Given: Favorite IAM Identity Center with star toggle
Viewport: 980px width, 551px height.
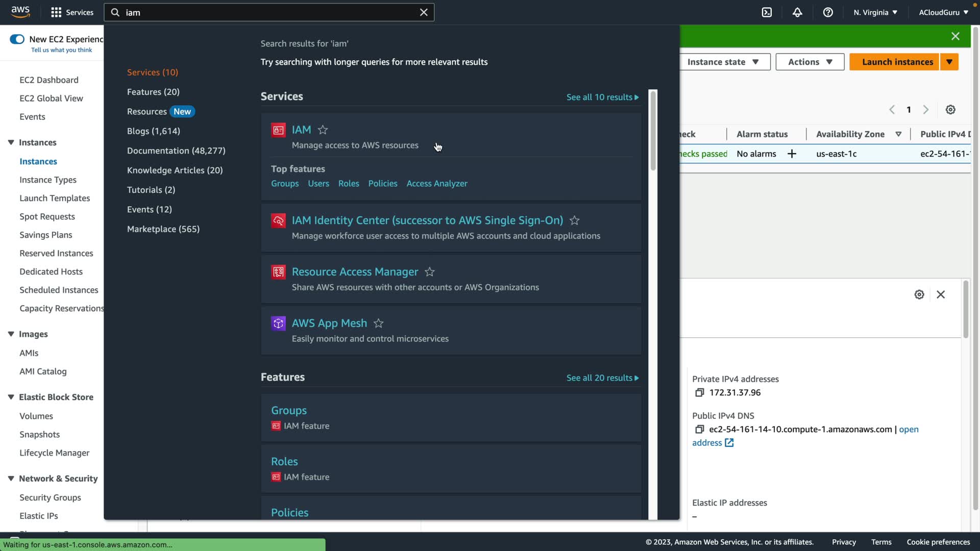Looking at the screenshot, I should (574, 220).
